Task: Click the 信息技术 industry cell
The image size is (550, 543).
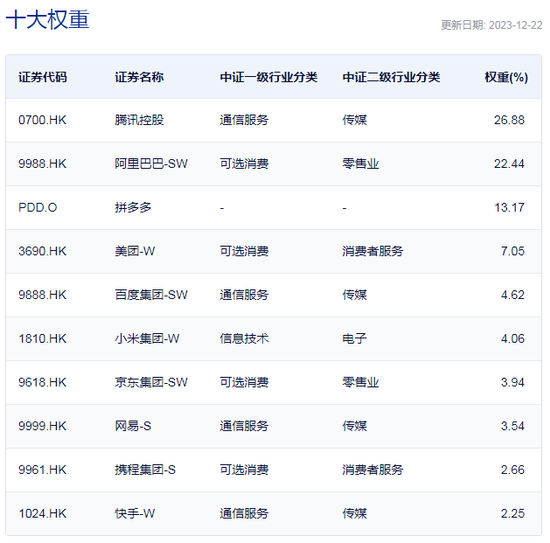Action: (244, 338)
